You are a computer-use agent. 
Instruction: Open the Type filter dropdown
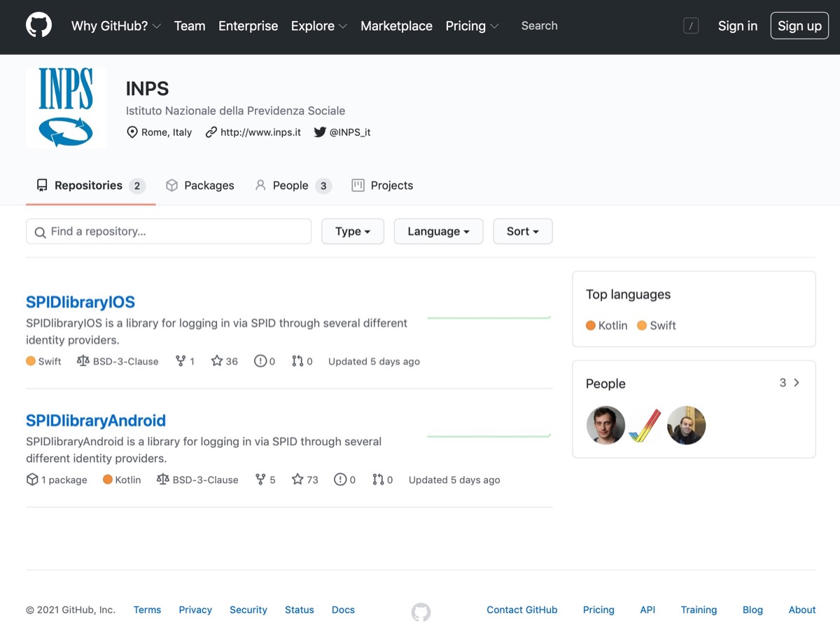point(352,232)
